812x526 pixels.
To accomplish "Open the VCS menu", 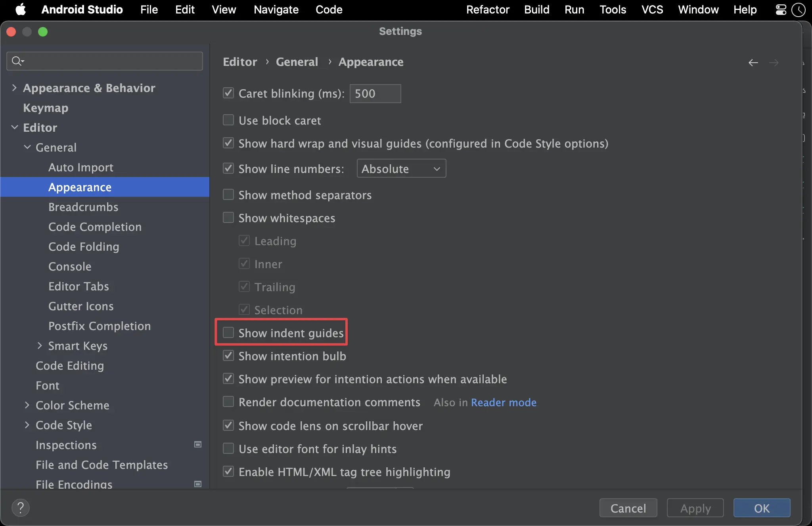I will (652, 10).
